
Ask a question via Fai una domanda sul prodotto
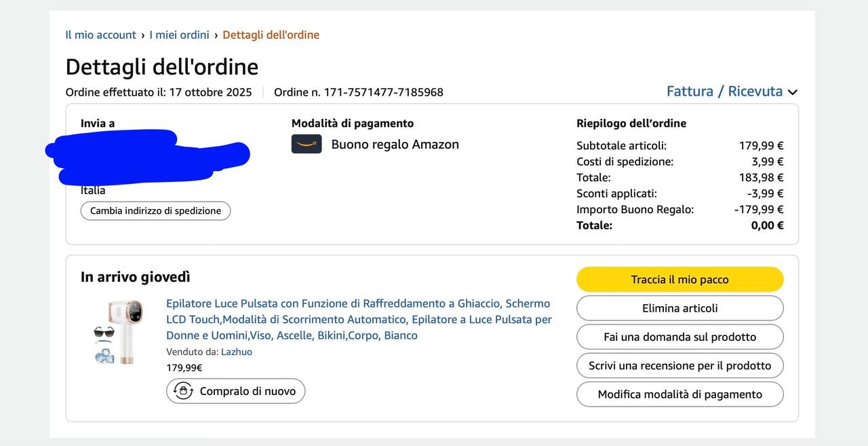coord(679,337)
